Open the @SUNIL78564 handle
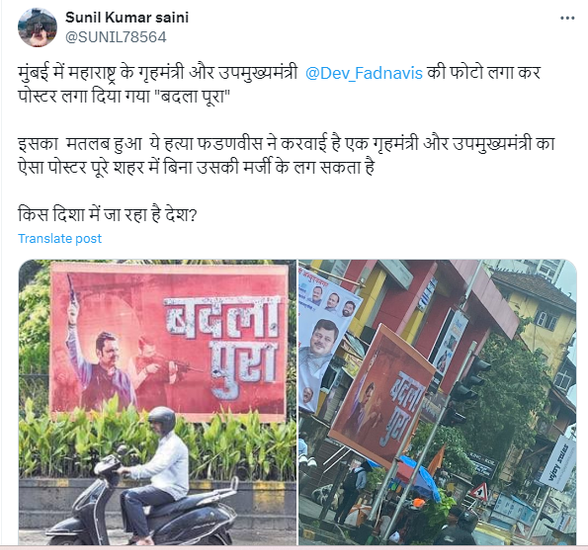Screen dimensions: 588x550 coord(116,37)
